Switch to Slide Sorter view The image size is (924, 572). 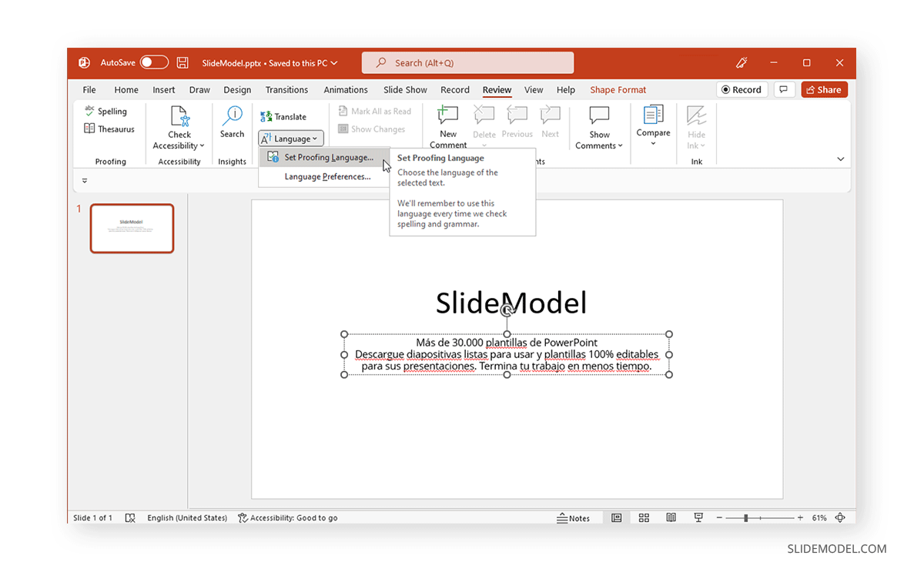pyautogui.click(x=644, y=517)
